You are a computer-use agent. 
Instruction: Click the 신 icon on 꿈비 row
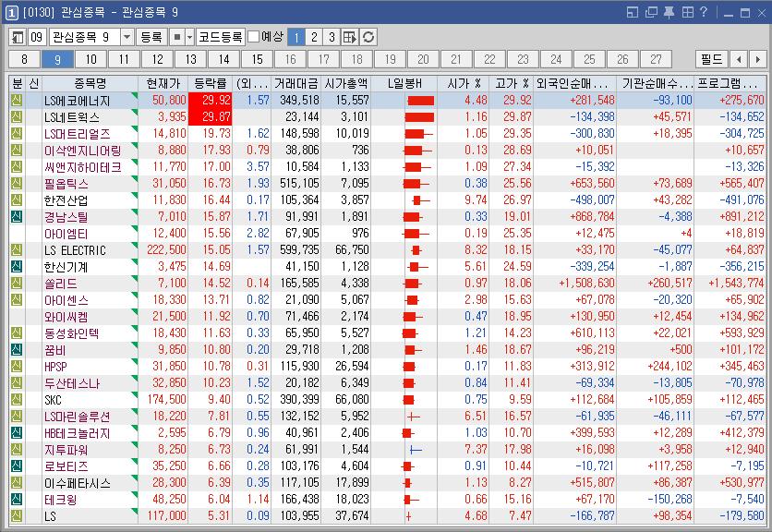(17, 350)
